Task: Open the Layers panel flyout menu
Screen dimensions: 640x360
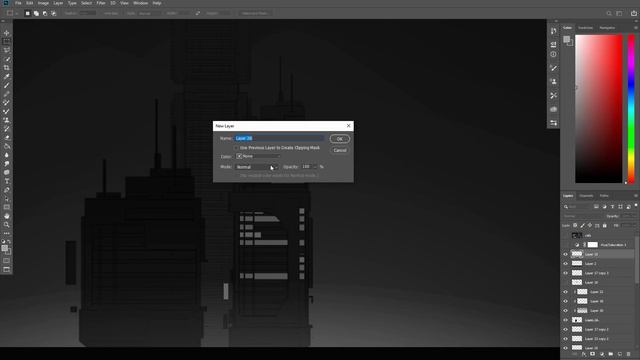Action: coord(636,196)
